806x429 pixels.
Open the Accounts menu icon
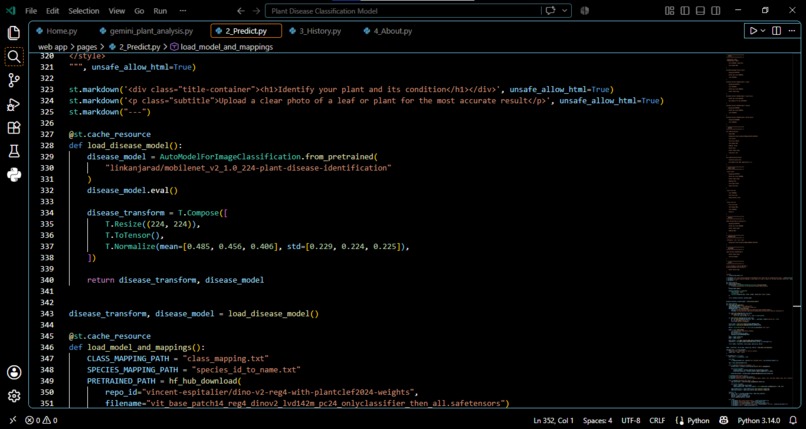(14, 372)
